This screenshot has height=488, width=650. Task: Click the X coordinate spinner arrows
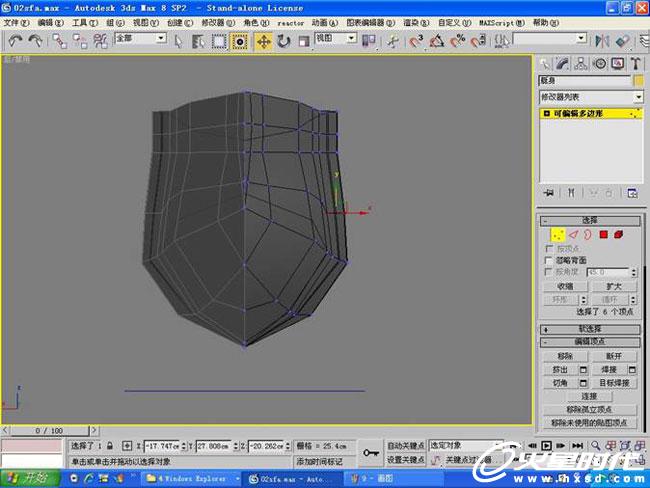(183, 447)
